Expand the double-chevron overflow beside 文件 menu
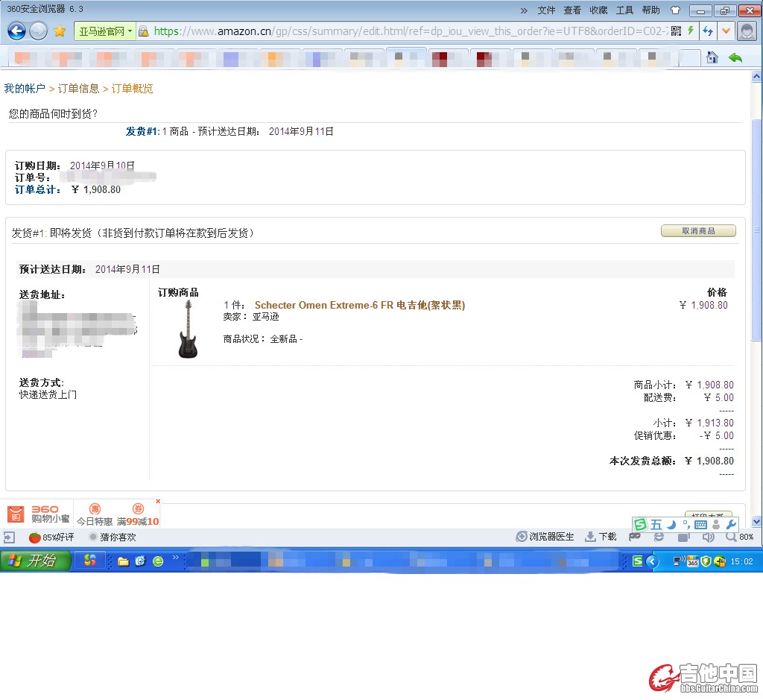Viewport: 763px width, 700px height. (524, 10)
